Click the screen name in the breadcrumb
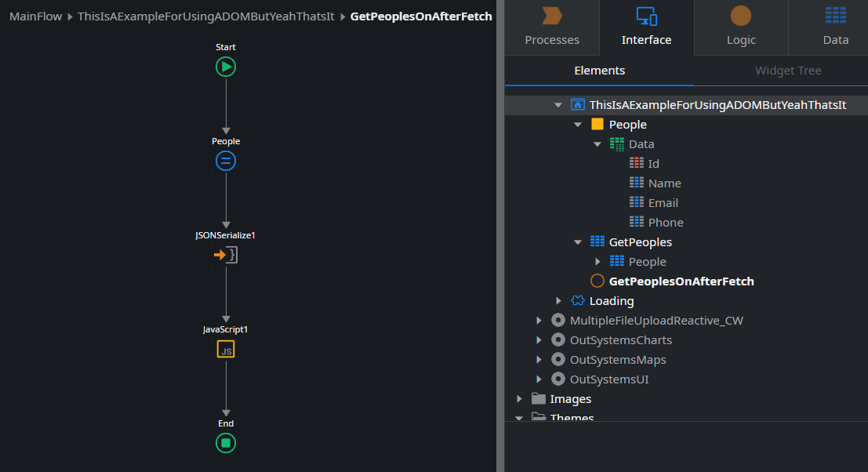This screenshot has width=868, height=472. (206, 16)
